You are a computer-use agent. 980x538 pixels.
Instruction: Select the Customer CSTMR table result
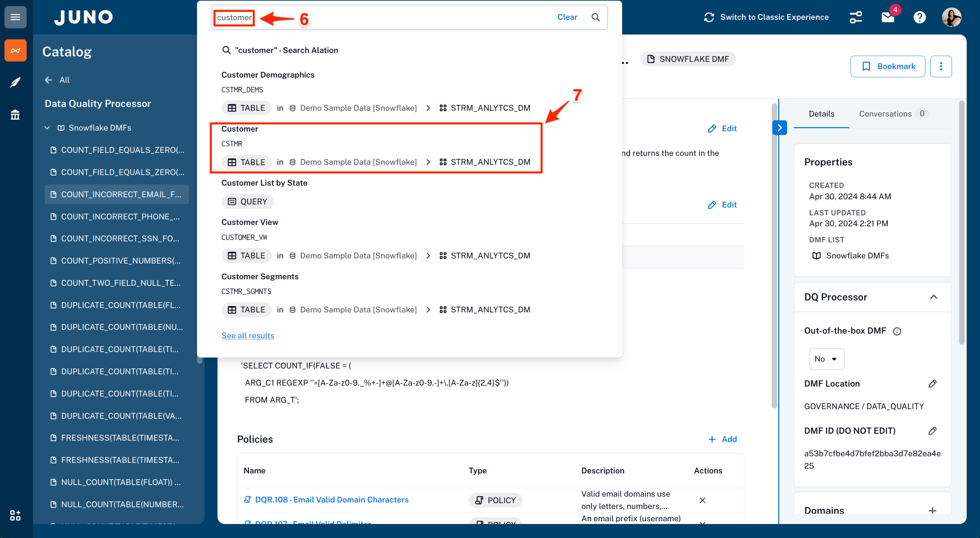tap(376, 147)
